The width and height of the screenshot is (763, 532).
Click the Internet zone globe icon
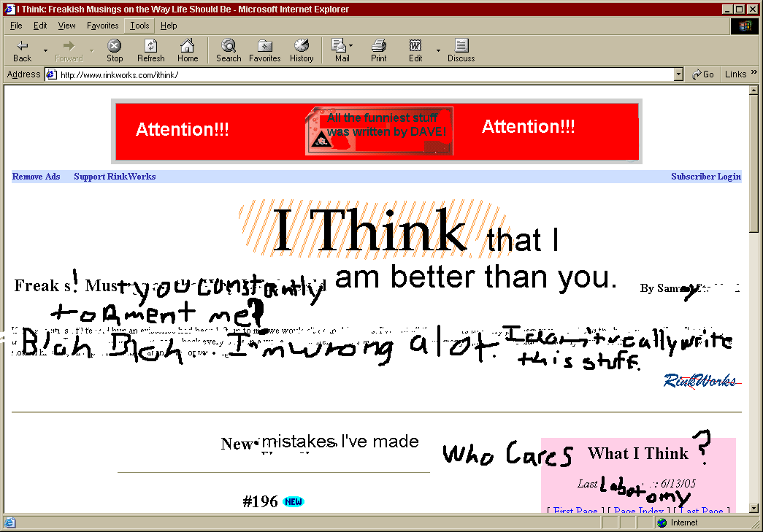pos(662,523)
